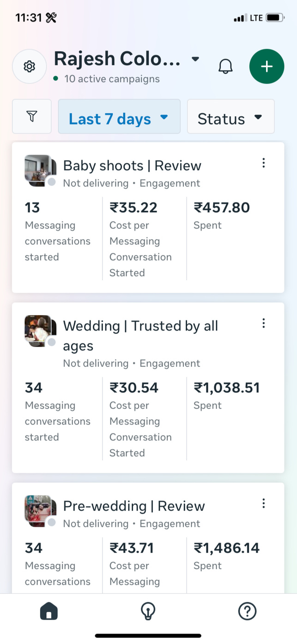Switch to the lightbulb insights tab
This screenshot has width=297, height=644.
click(x=148, y=612)
